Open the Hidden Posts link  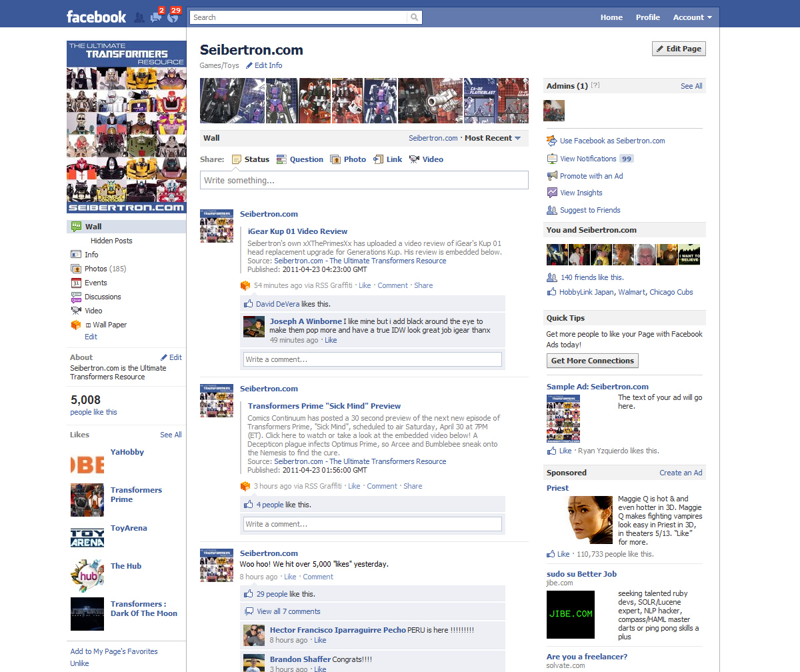111,241
